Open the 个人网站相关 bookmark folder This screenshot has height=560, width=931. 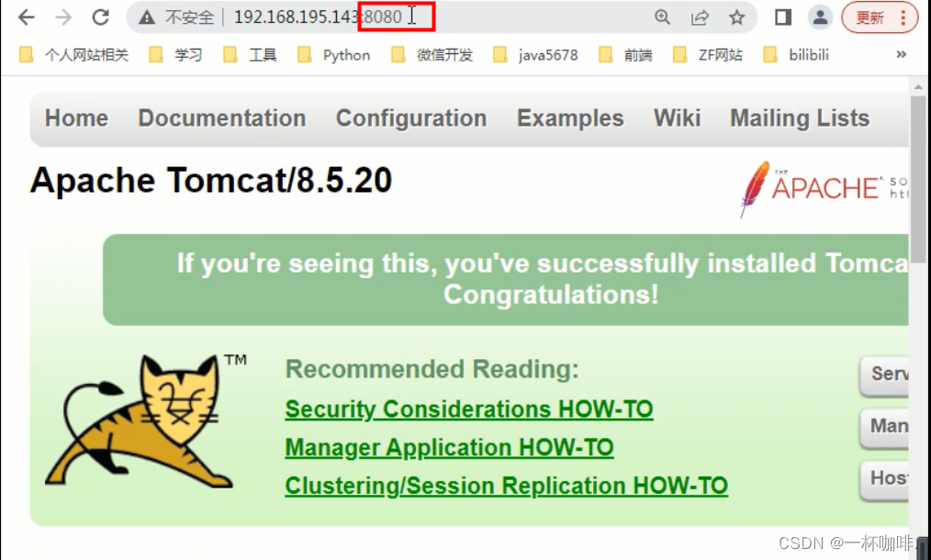coord(73,55)
